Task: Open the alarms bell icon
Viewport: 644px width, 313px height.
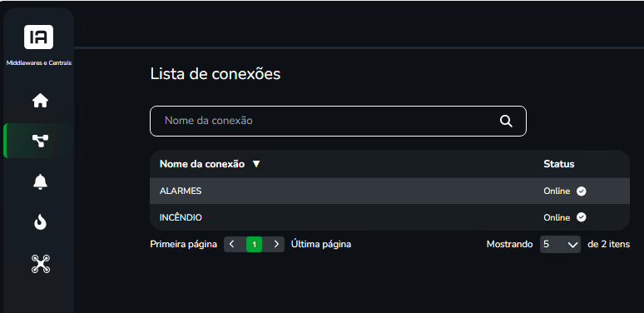Action: pyautogui.click(x=40, y=181)
